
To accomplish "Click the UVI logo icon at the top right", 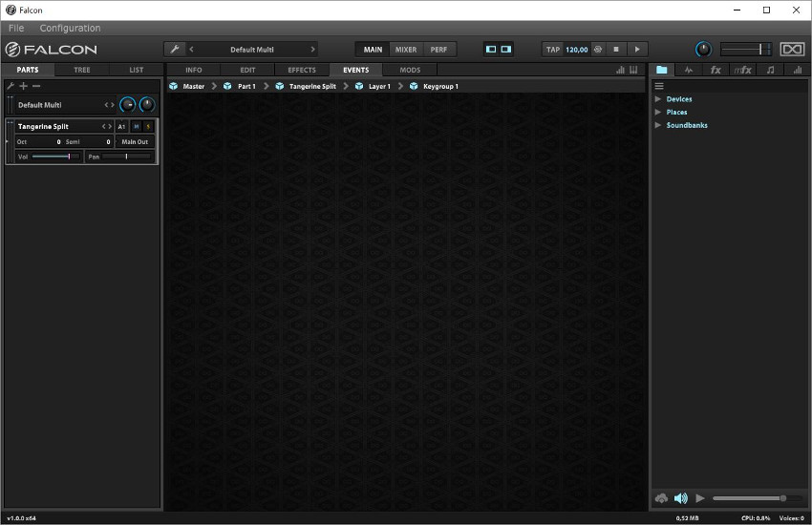I will 792,49.
